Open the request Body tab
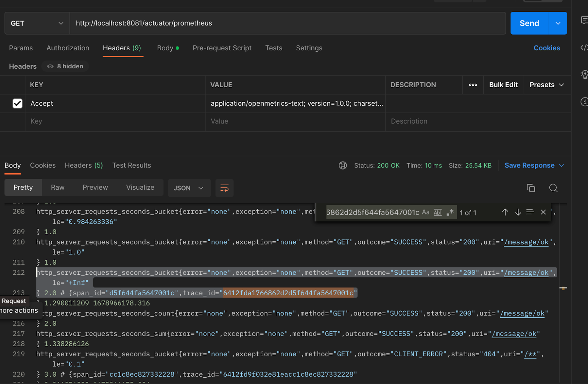Screen dimensions: 588x384 coord(168,48)
